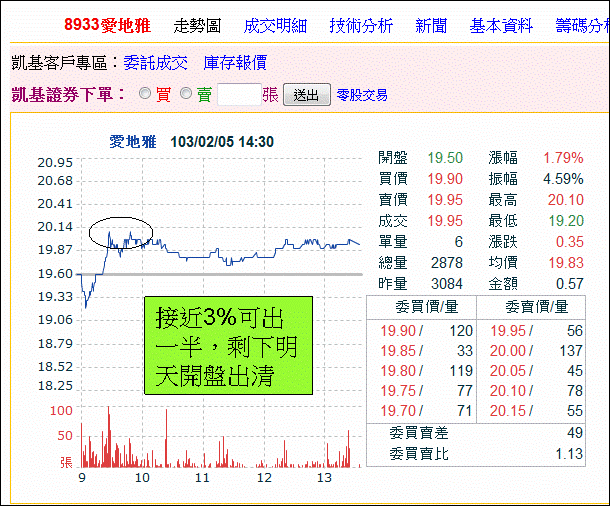610x506 pixels.
Task: Click the 漲跌 value 0.35
Action: click(570, 242)
